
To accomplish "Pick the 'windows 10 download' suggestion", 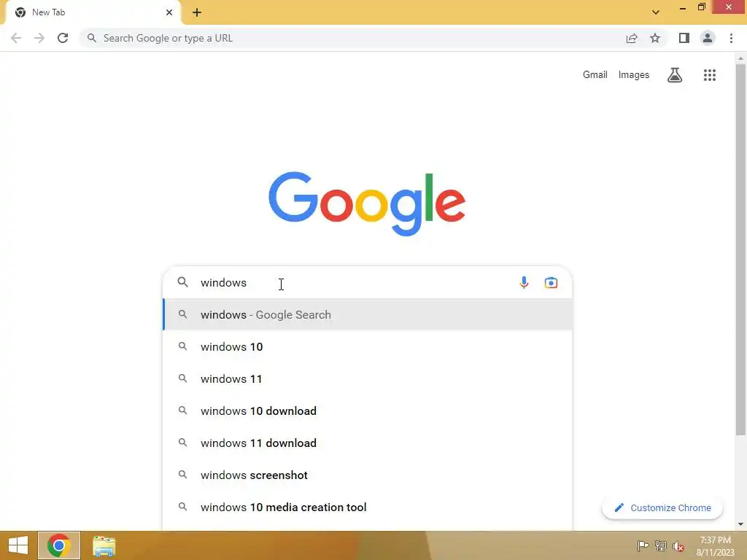I will point(368,411).
